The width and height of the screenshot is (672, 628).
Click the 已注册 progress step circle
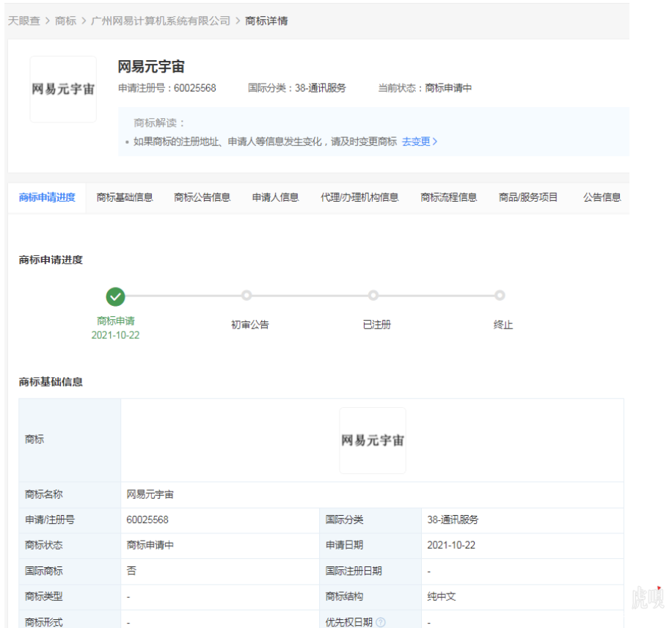point(373,296)
